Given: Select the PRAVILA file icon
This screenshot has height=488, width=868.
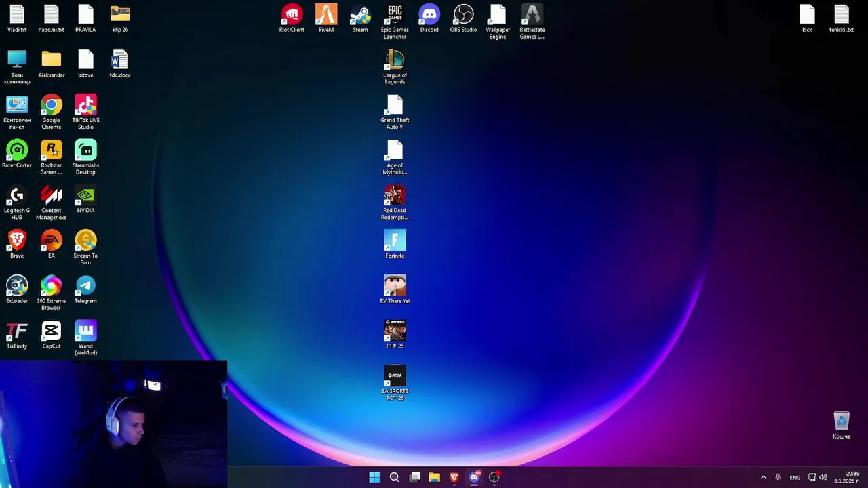Looking at the screenshot, I should [85, 19].
